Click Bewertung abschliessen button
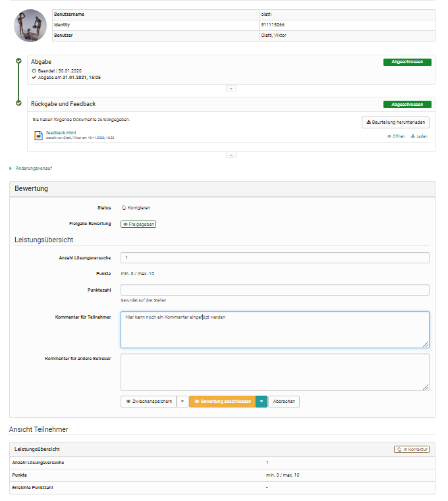This screenshot has width=448, height=501. click(222, 401)
